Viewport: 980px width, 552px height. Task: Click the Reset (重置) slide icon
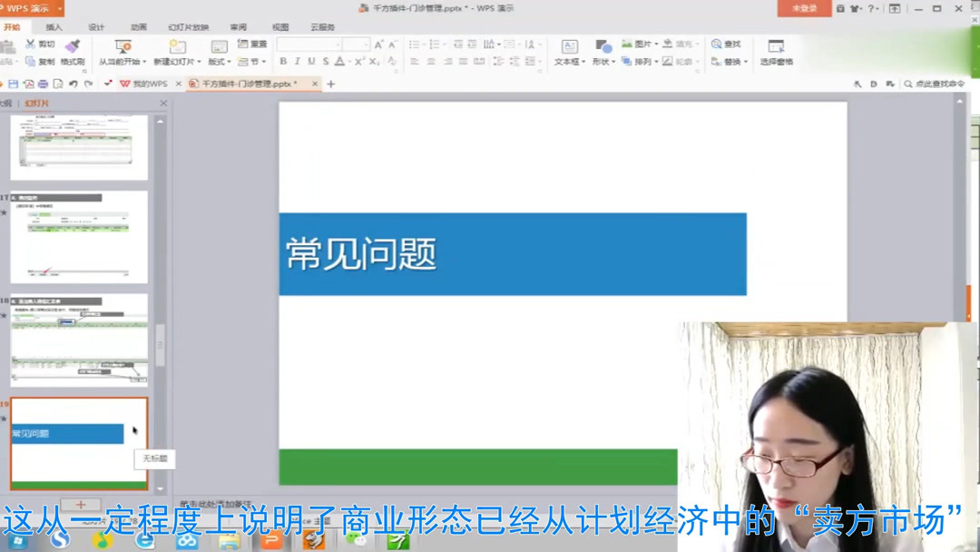250,45
